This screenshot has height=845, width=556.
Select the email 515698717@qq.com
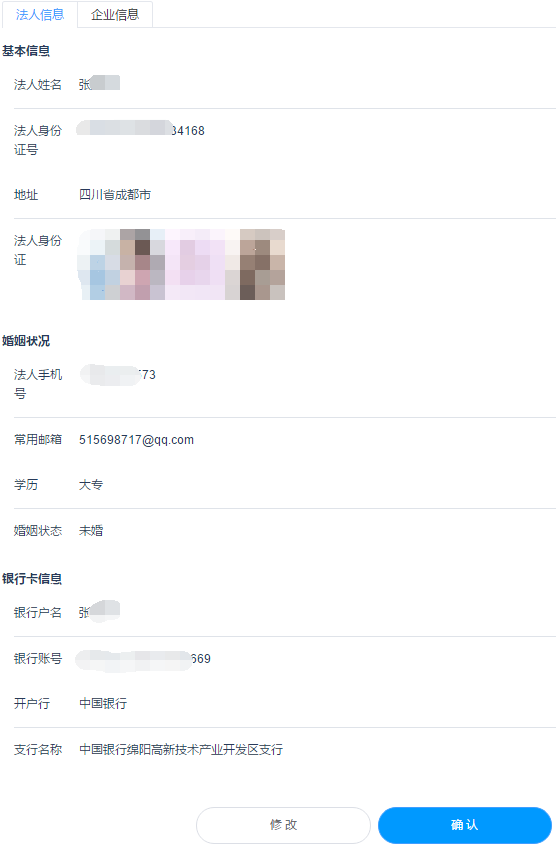click(136, 440)
